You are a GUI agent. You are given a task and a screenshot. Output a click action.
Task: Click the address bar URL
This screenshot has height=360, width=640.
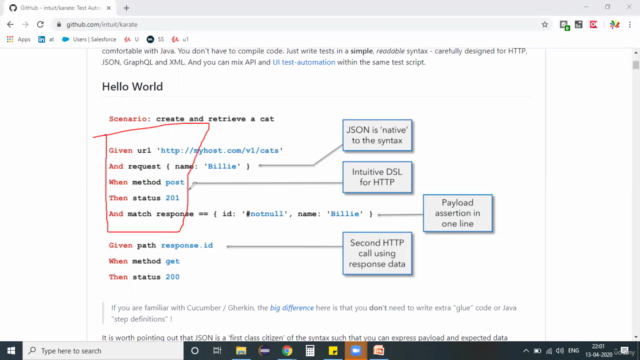pyautogui.click(x=102, y=24)
